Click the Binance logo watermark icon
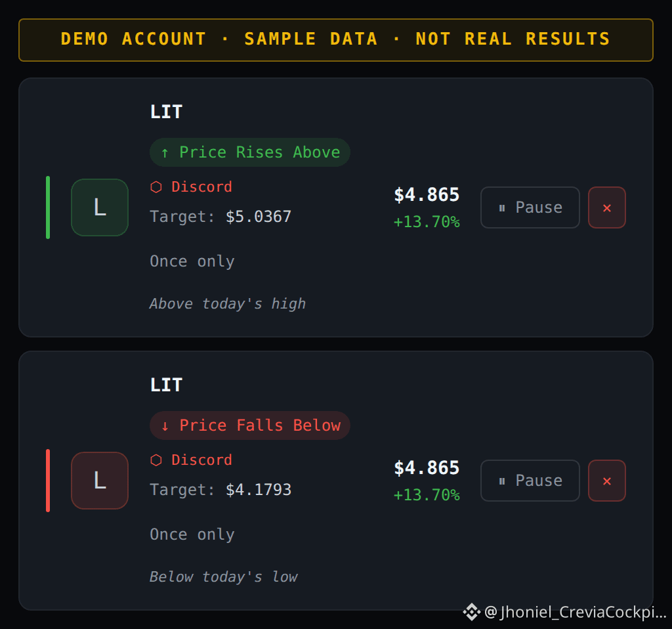 [471, 612]
